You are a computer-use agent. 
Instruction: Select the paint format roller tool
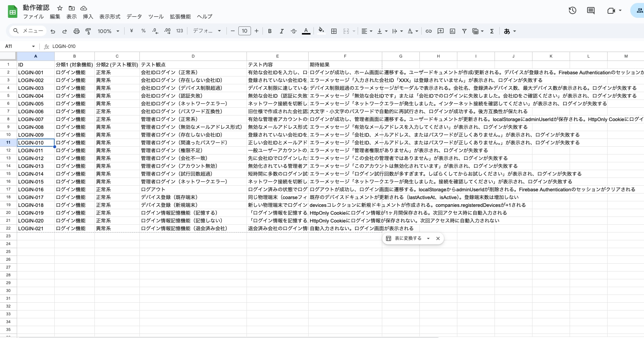[x=88, y=31]
